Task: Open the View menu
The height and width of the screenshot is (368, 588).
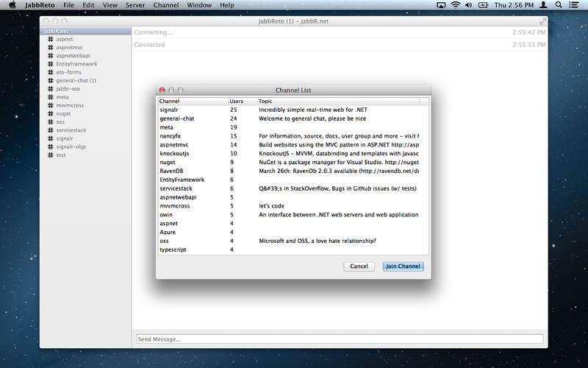Action: [110, 5]
